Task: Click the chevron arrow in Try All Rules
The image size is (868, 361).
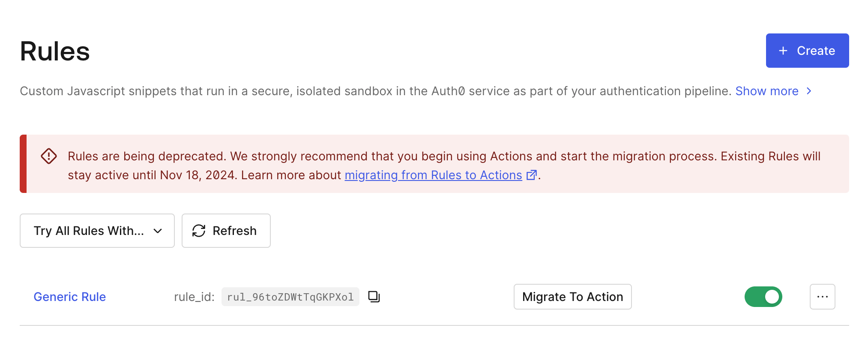Action: point(158,231)
